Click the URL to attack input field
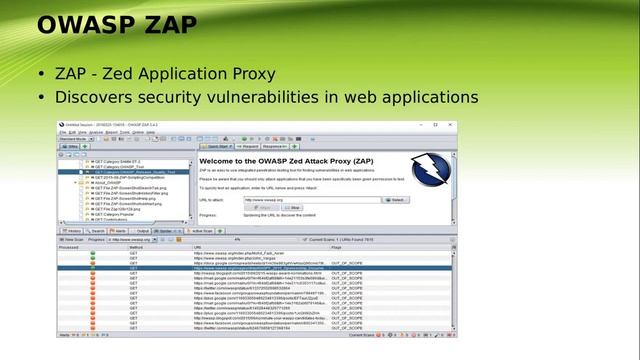 [x=312, y=200]
